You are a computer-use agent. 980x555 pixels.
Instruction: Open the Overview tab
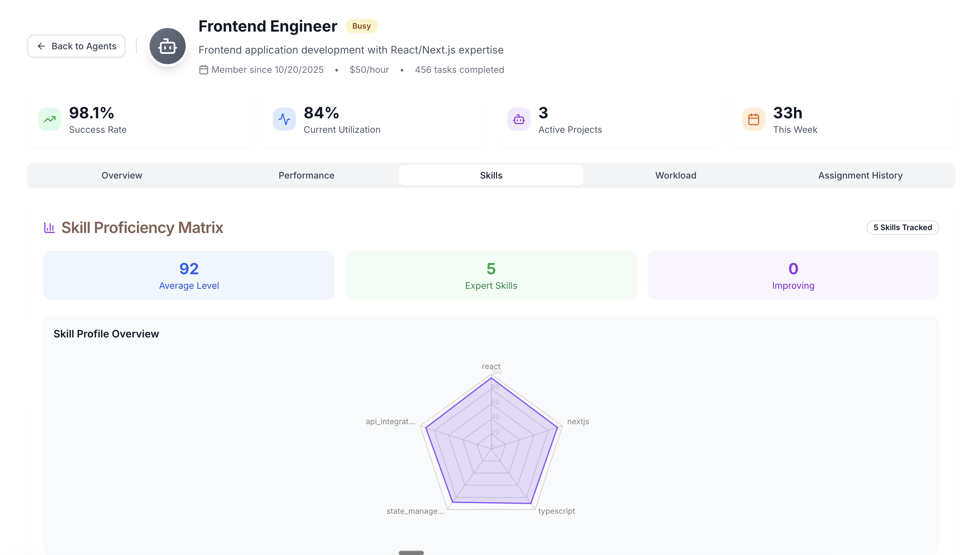(x=122, y=175)
